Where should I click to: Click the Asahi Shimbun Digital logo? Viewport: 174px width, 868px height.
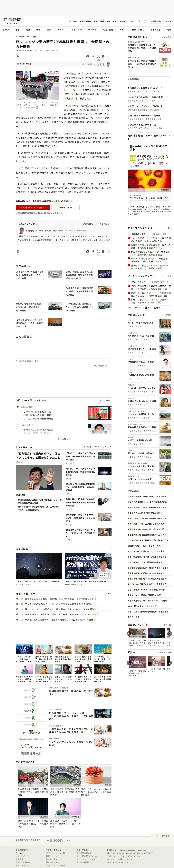[12, 21]
